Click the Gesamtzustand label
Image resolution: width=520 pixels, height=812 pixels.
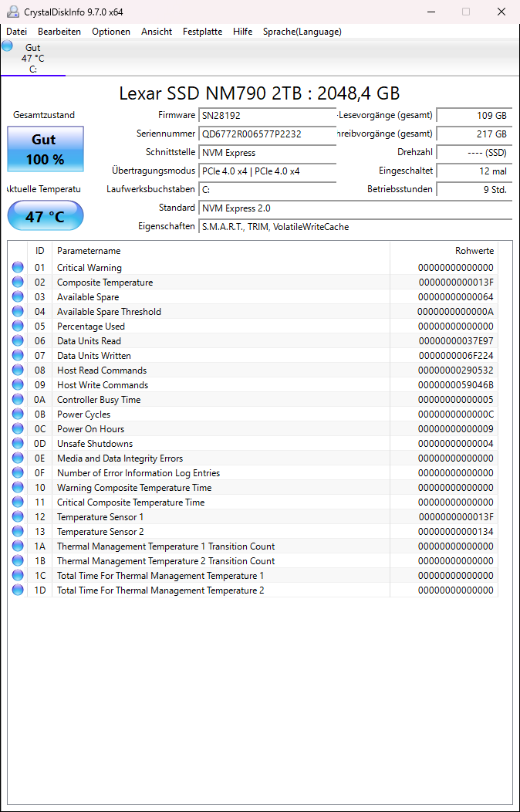point(44,115)
